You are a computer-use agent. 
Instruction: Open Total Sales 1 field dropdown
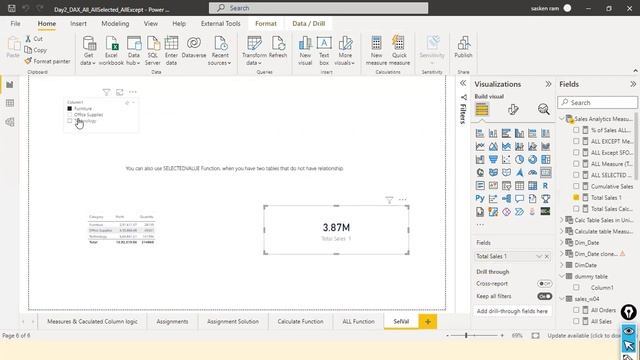click(x=538, y=256)
